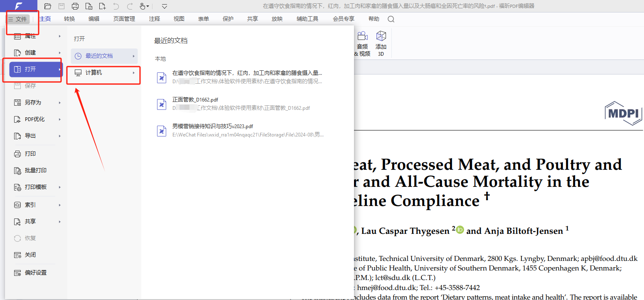Viewport: 644px width, 300px height.
Task: Switch to the 帮助 tab
Action: point(374,19)
